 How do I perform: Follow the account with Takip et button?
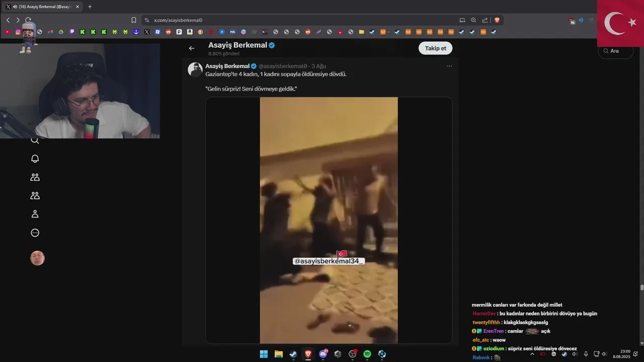click(435, 48)
